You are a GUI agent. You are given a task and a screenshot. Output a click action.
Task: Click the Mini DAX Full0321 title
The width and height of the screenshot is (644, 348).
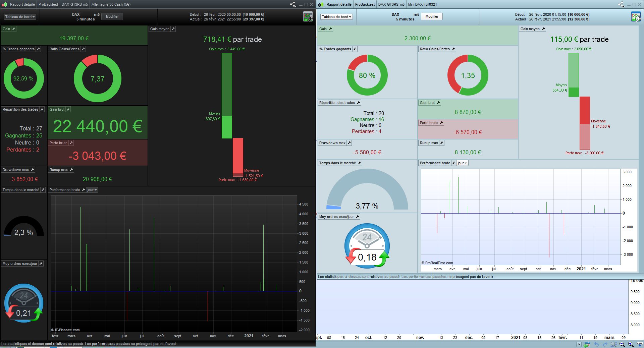[422, 4]
